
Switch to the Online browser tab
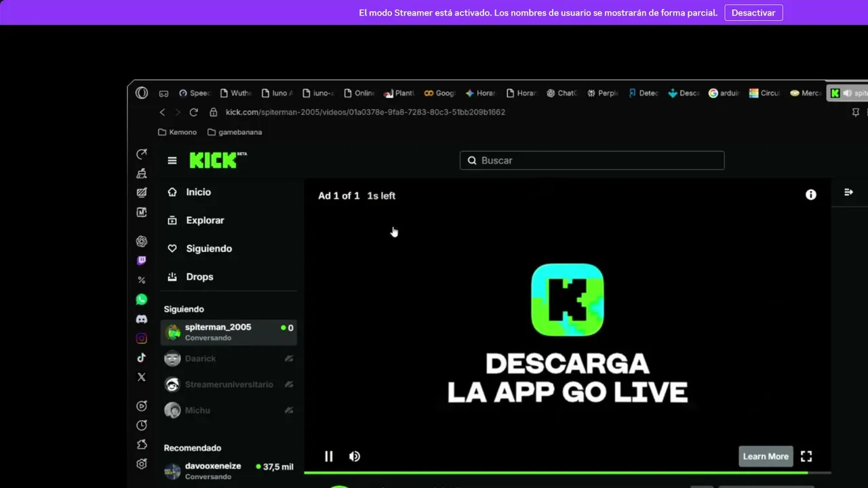358,94
